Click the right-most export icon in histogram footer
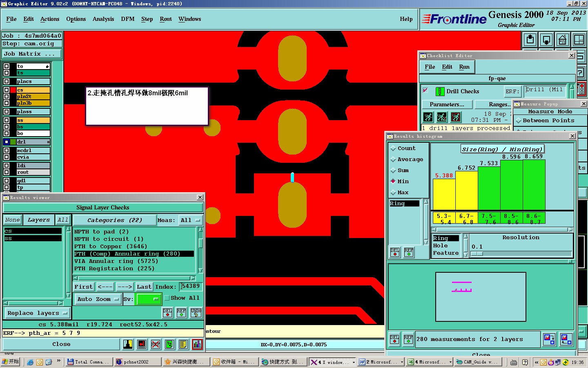Viewport: 588px width, 368px height. [566, 339]
